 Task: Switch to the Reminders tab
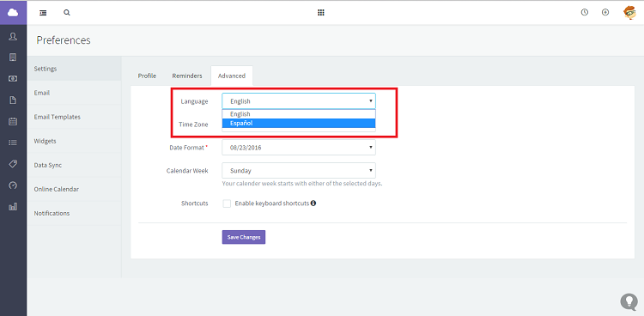click(x=187, y=76)
